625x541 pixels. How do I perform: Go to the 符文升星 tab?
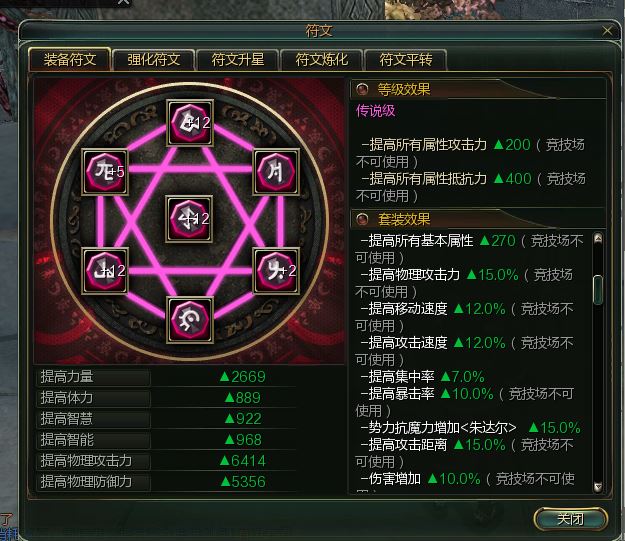[x=238, y=60]
